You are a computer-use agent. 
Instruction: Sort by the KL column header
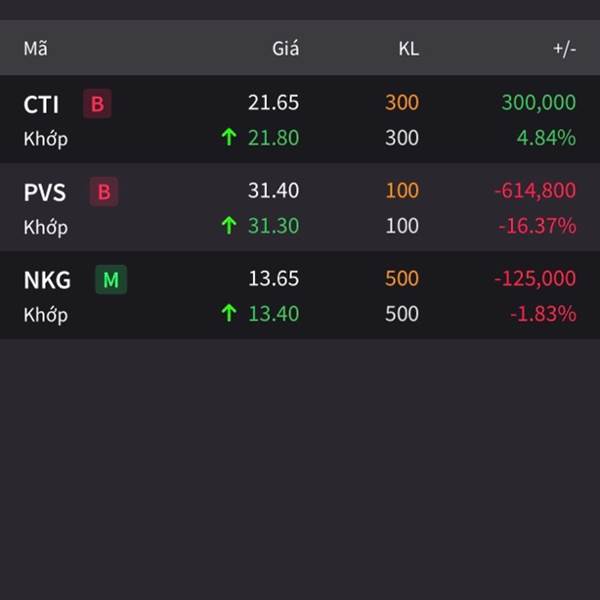coord(409,49)
